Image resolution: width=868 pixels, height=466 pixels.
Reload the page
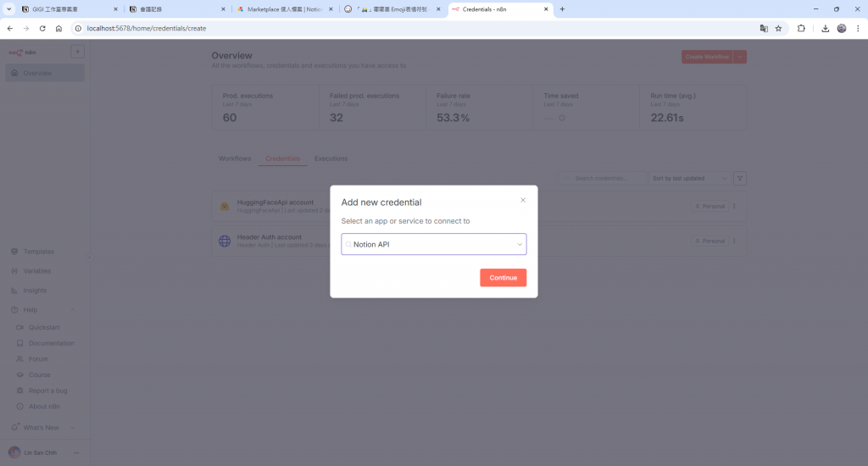(42, 28)
